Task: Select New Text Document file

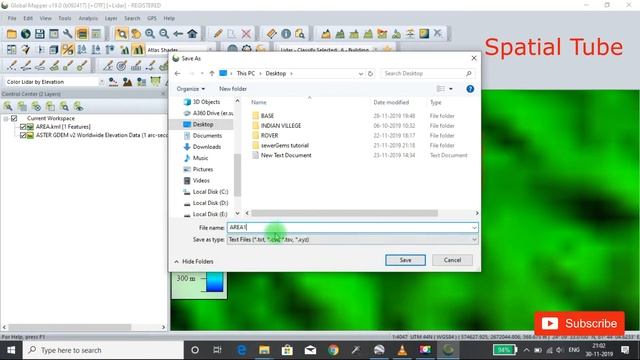Action: (286, 155)
